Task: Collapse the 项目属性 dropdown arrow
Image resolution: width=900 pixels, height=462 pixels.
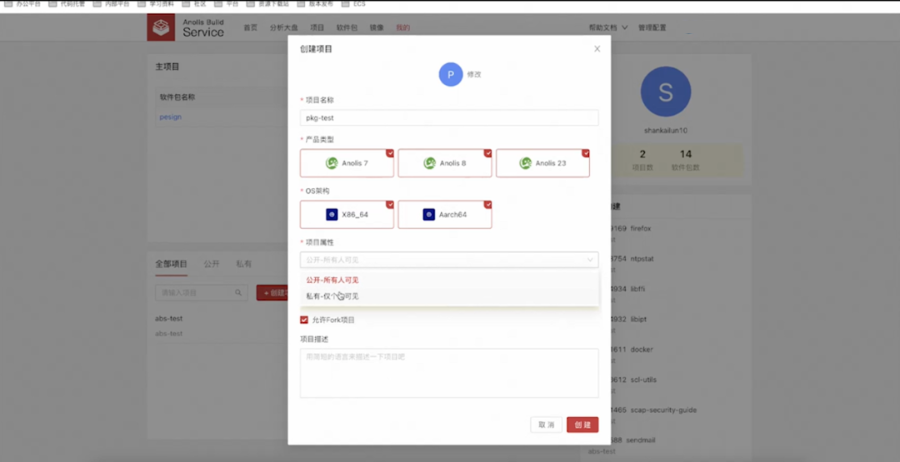Action: coord(590,260)
